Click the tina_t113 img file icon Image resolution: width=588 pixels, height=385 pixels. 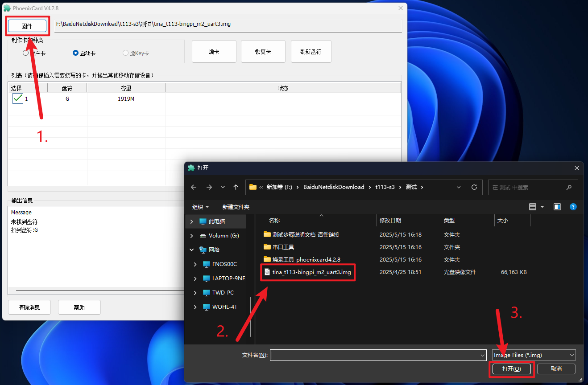point(267,272)
